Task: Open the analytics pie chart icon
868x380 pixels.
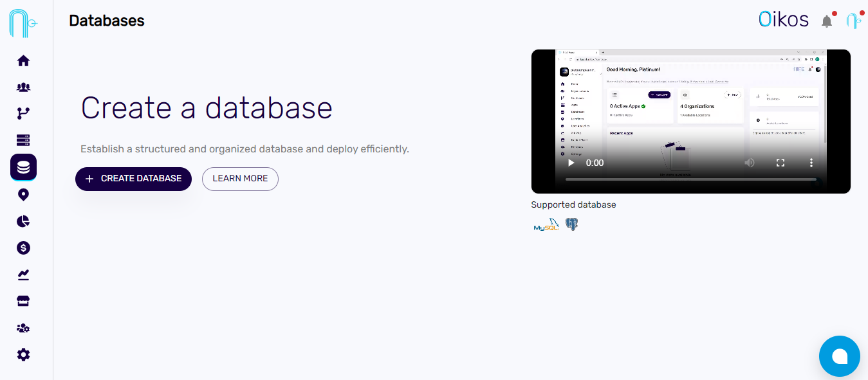Action: (23, 221)
